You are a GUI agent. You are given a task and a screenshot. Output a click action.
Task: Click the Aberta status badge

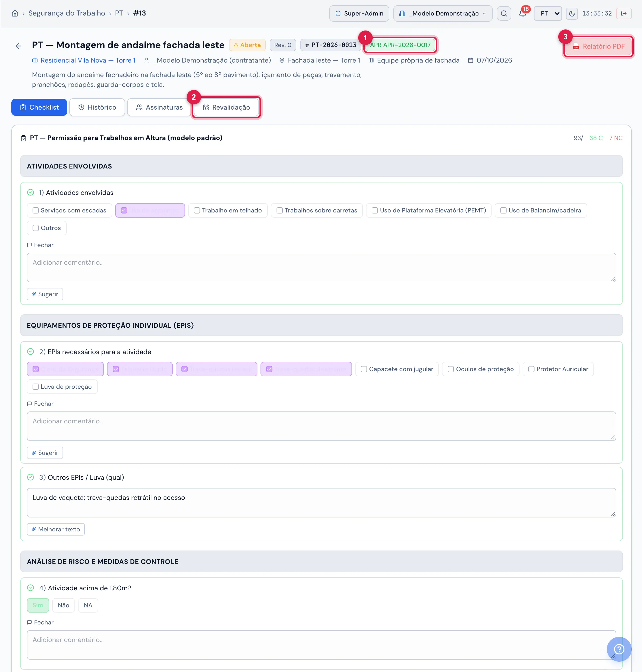coord(247,45)
